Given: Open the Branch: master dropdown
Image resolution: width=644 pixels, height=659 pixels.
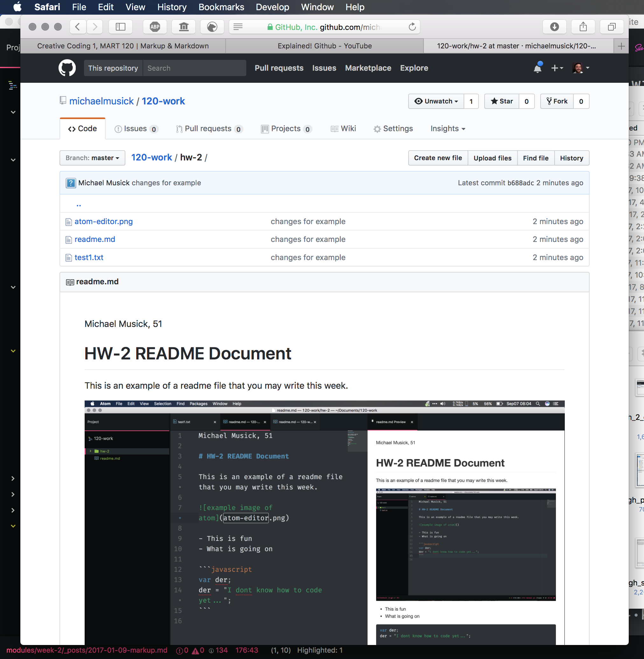Looking at the screenshot, I should click(92, 158).
